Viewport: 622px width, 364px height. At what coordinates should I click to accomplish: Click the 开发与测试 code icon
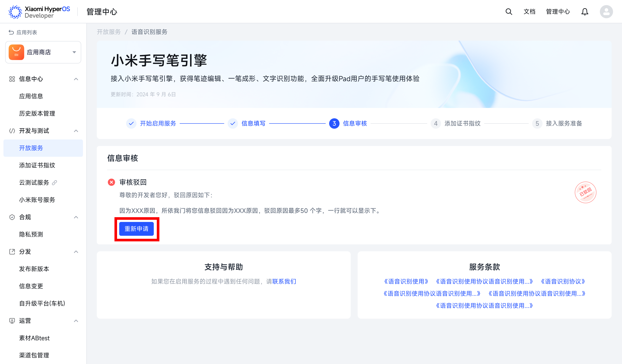[x=12, y=131]
